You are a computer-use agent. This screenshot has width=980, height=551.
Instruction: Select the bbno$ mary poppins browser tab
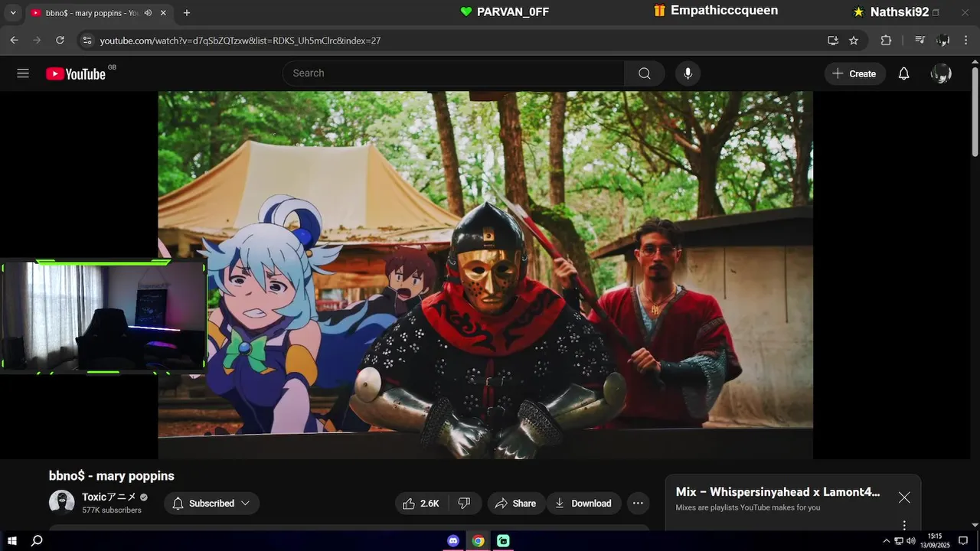coord(90,13)
